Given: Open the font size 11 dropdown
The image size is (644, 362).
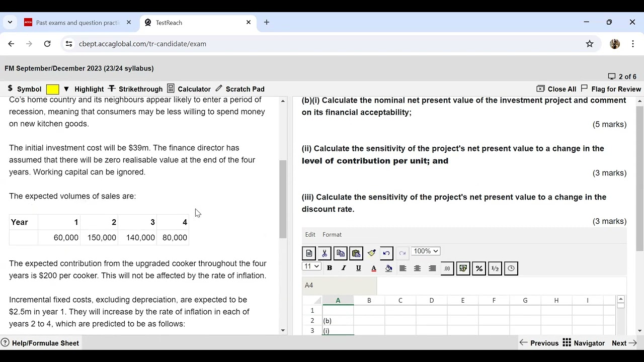Looking at the screenshot, I should tap(311, 266).
